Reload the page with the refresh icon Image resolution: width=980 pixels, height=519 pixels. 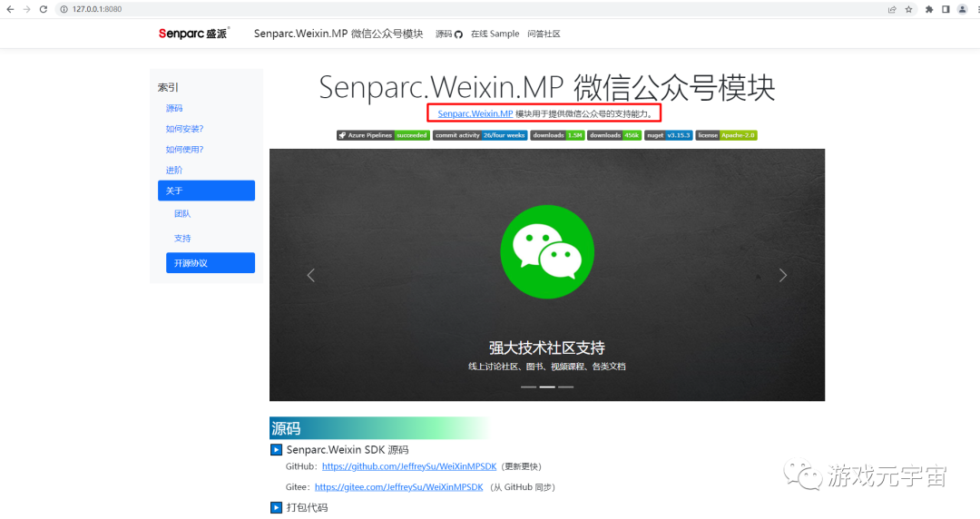pos(44,9)
